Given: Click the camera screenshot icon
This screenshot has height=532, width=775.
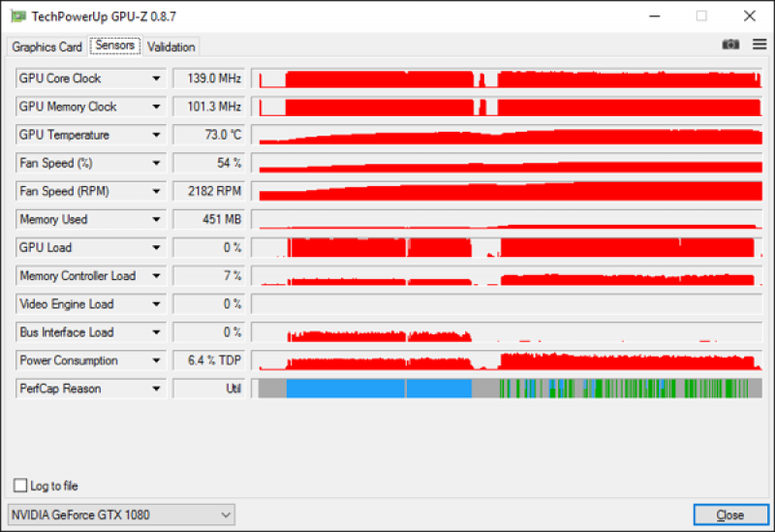Looking at the screenshot, I should (x=730, y=45).
